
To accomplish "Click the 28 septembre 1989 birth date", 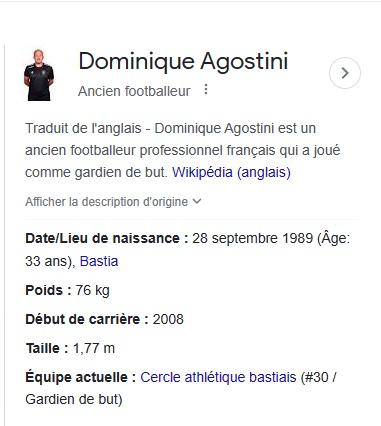I will [253, 238].
